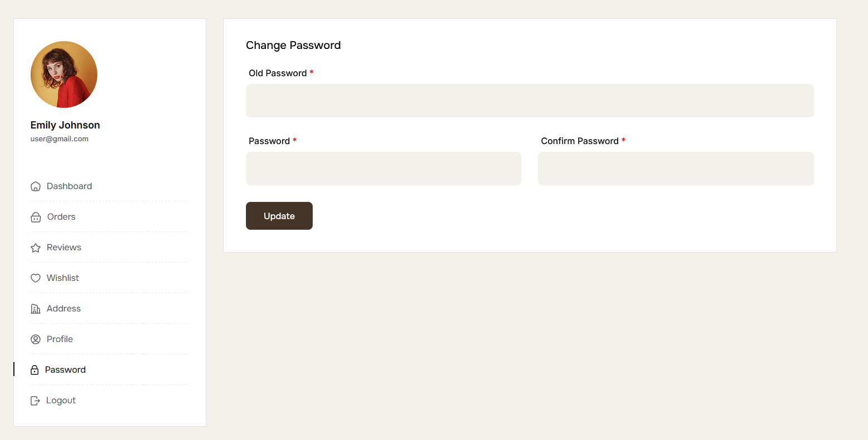The image size is (868, 440).
Task: Focus the Old Password field
Action: 530,101
